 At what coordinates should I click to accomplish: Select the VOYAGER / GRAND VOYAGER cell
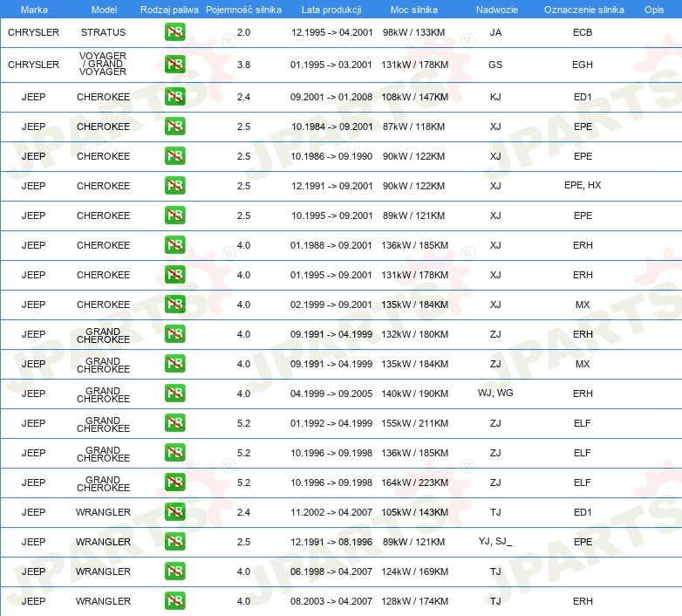[103, 64]
